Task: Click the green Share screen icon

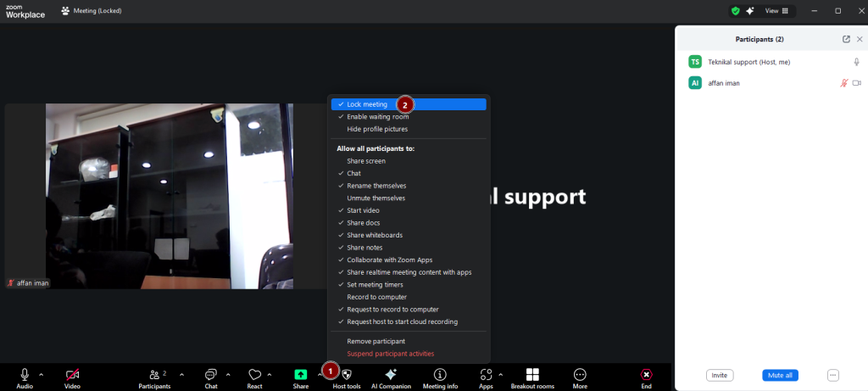Action: click(301, 374)
